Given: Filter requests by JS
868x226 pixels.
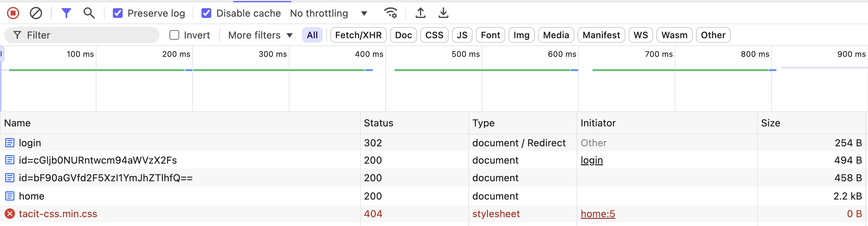Looking at the screenshot, I should click(x=462, y=35).
